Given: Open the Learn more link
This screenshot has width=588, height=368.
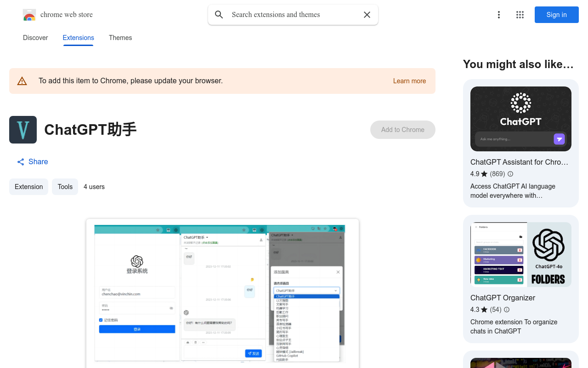Looking at the screenshot, I should 409,81.
